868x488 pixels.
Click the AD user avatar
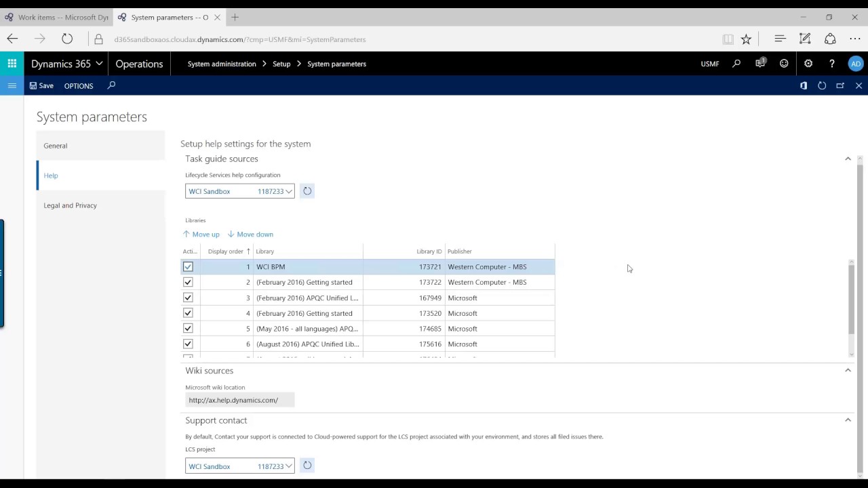[x=856, y=64]
